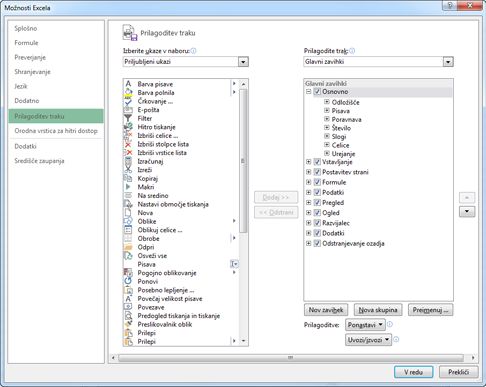Toggle the Postavitev strani checkbox
486x387 pixels.
click(317, 172)
